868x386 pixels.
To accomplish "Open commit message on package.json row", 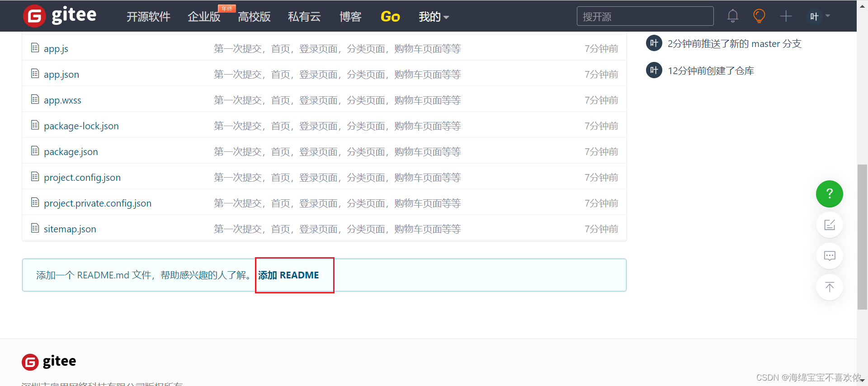I will 337,152.
